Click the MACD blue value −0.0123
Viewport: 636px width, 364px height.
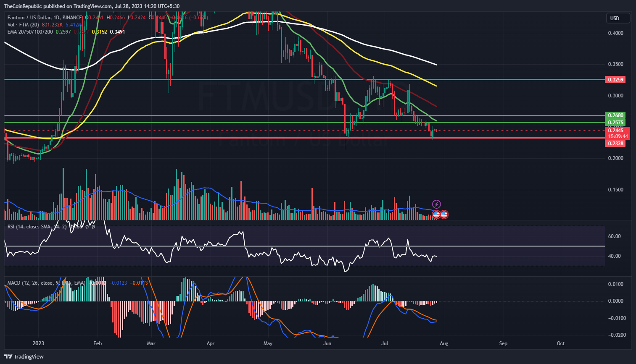point(119,283)
